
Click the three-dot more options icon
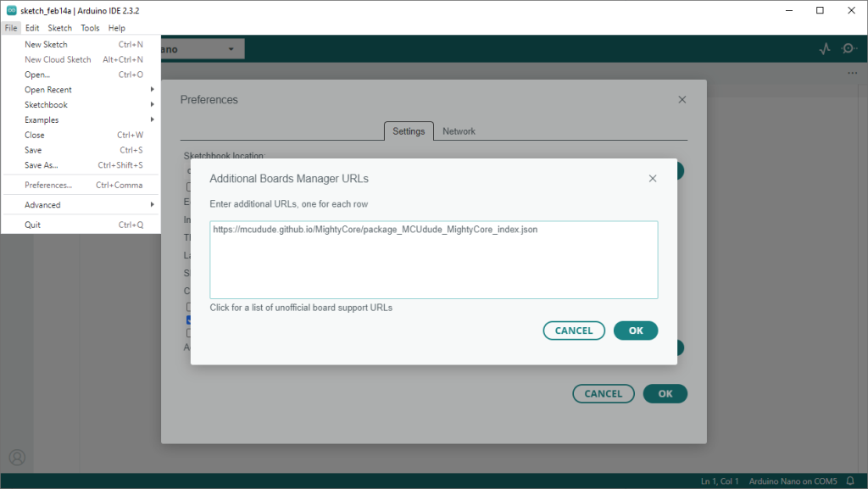[852, 74]
